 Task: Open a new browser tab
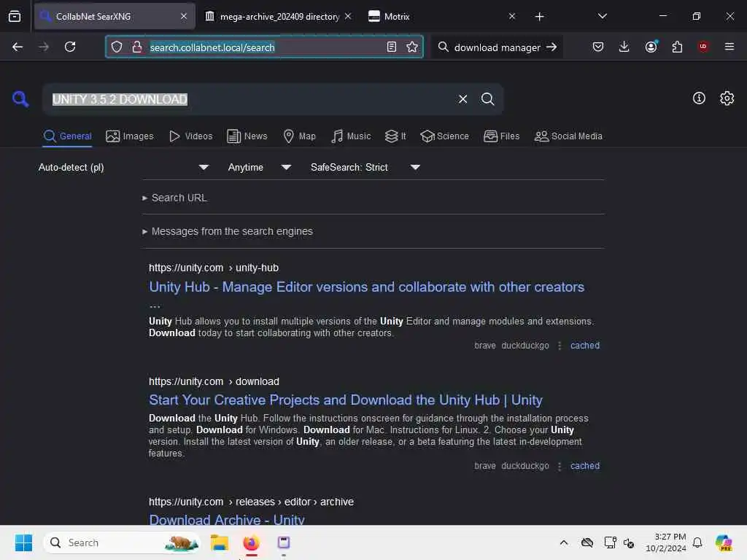tap(539, 17)
